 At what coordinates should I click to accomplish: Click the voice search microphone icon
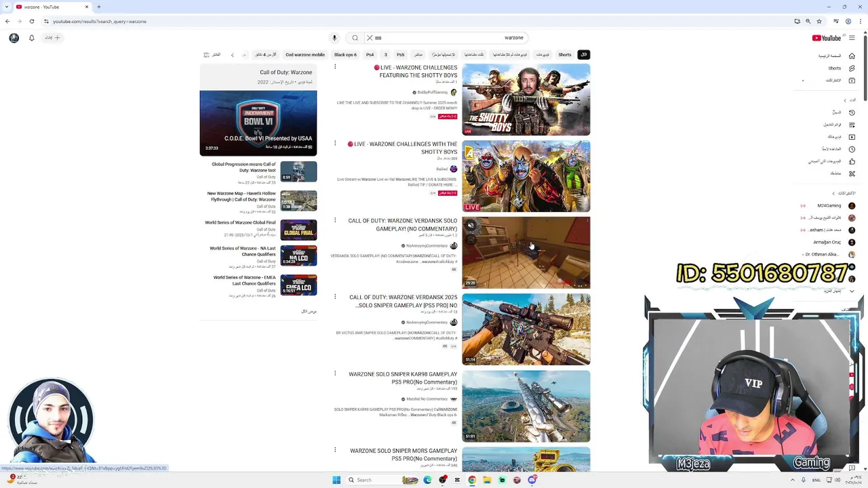[334, 38]
